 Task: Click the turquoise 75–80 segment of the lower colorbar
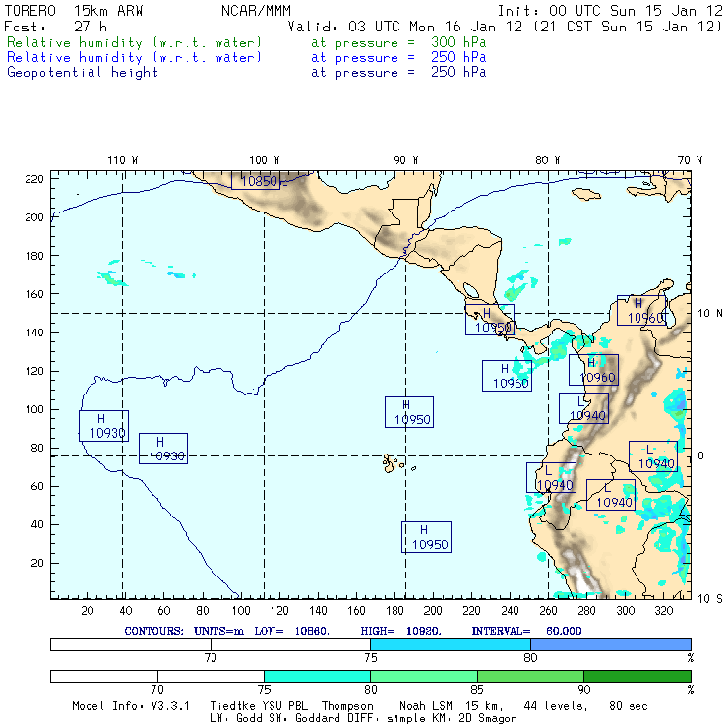[317, 676]
